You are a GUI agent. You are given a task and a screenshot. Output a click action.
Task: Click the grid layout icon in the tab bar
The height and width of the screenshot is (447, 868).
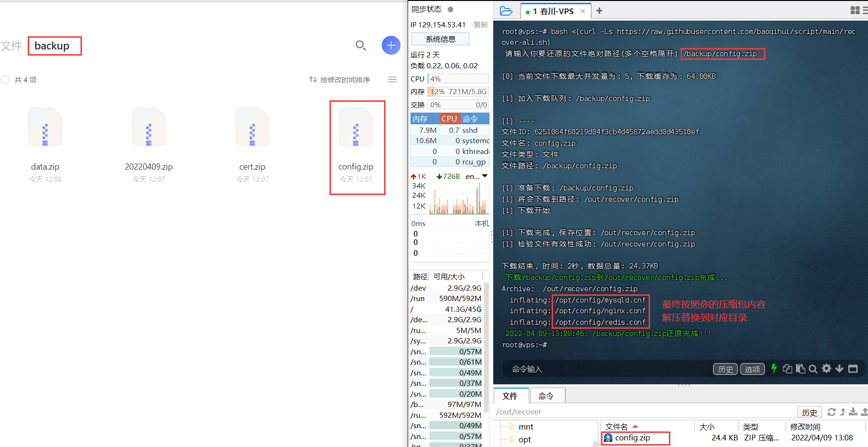[855, 10]
